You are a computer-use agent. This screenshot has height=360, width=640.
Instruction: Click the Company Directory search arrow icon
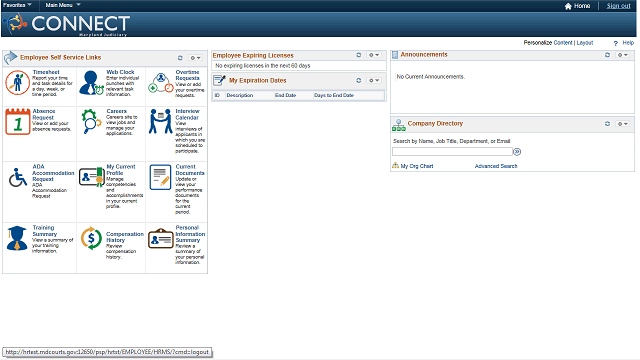pos(517,152)
